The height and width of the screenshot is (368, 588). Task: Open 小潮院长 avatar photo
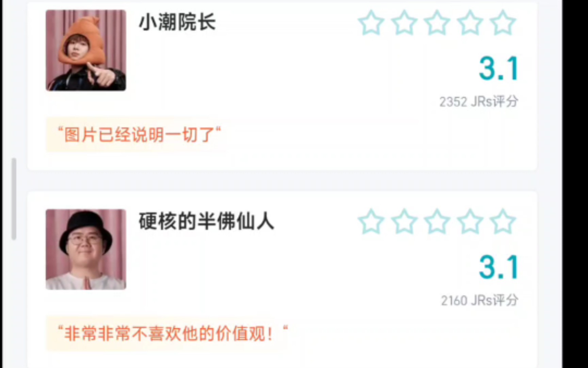pos(86,50)
